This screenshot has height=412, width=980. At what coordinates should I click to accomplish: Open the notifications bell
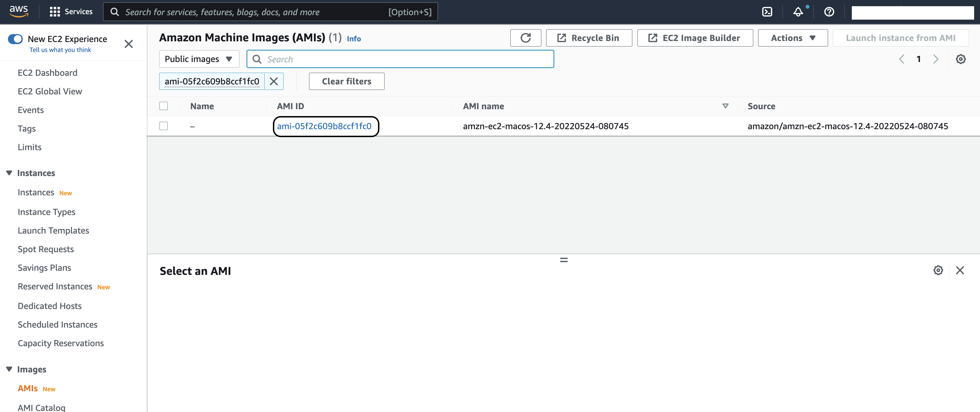click(798, 12)
